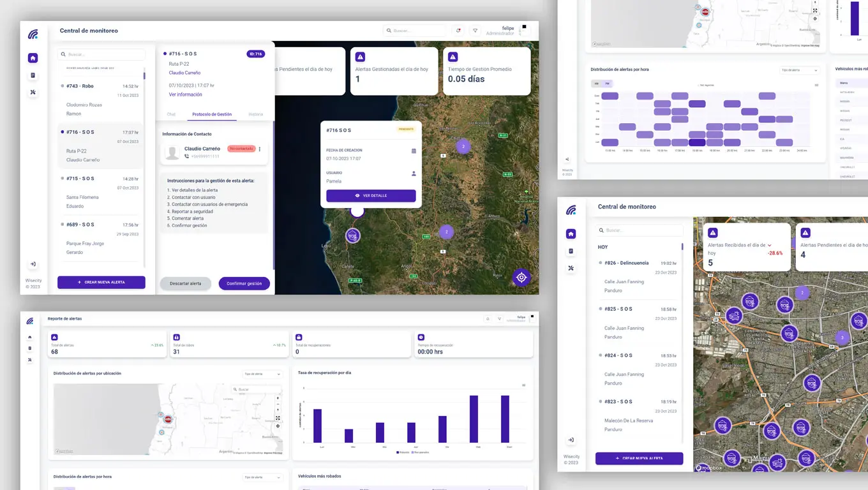Toggle the Robados series in the chart legend
This screenshot has width=868, height=490.
[404, 452]
